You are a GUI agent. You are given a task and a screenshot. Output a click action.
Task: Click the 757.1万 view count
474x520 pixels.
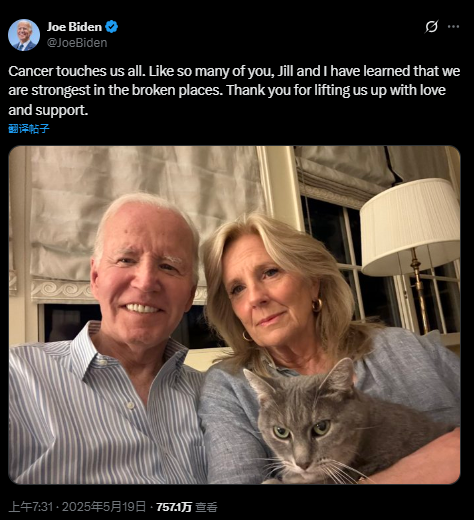coord(174,507)
